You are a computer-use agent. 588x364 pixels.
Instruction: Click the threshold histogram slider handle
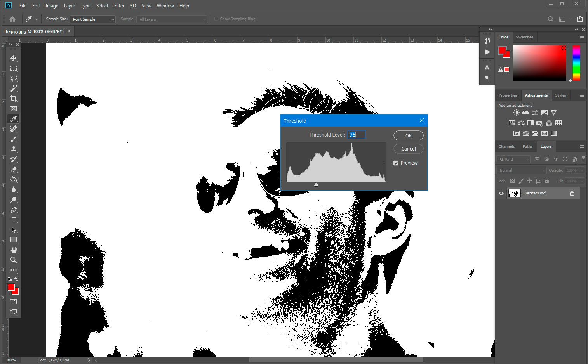[316, 185]
